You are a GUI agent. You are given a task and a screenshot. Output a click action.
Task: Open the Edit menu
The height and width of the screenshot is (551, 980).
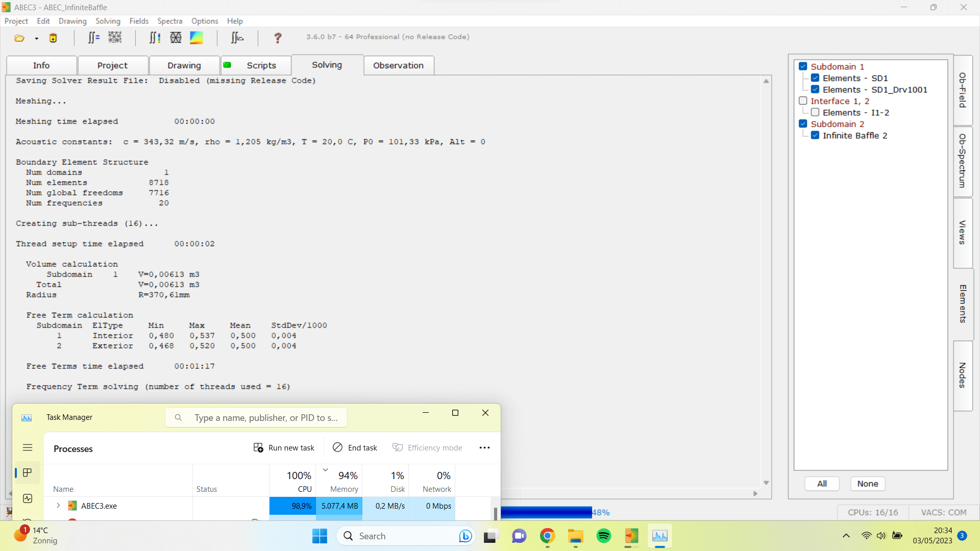pyautogui.click(x=43, y=21)
